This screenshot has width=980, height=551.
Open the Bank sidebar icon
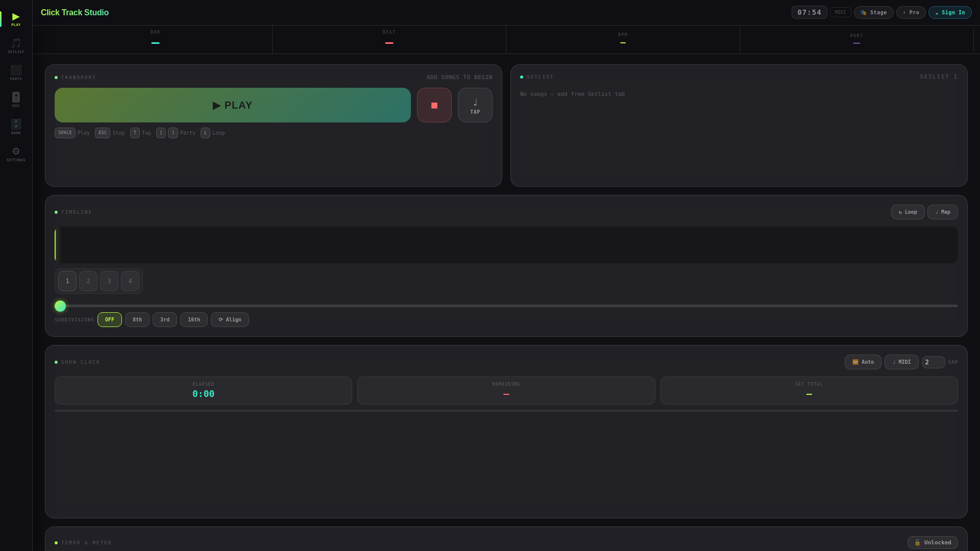(x=16, y=127)
